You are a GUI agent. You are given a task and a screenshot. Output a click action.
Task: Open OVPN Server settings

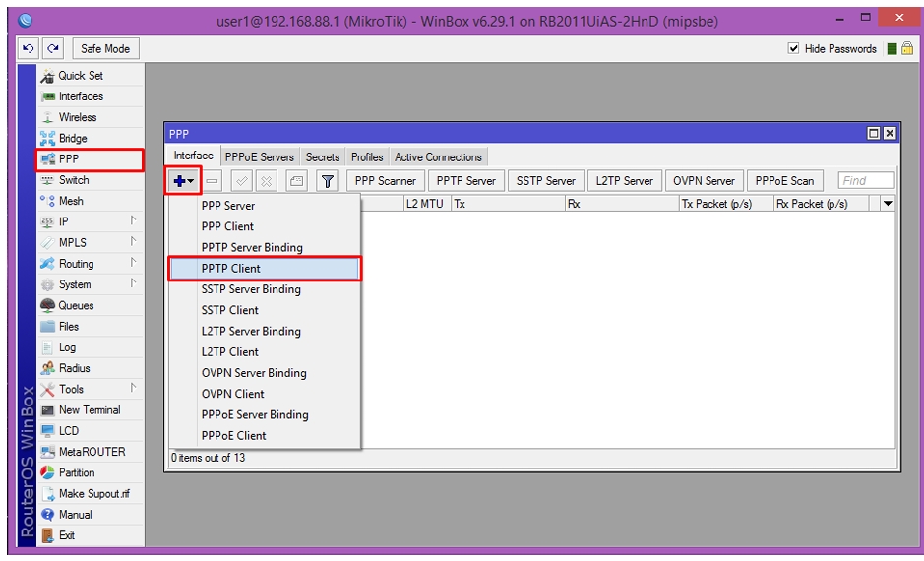tap(704, 181)
